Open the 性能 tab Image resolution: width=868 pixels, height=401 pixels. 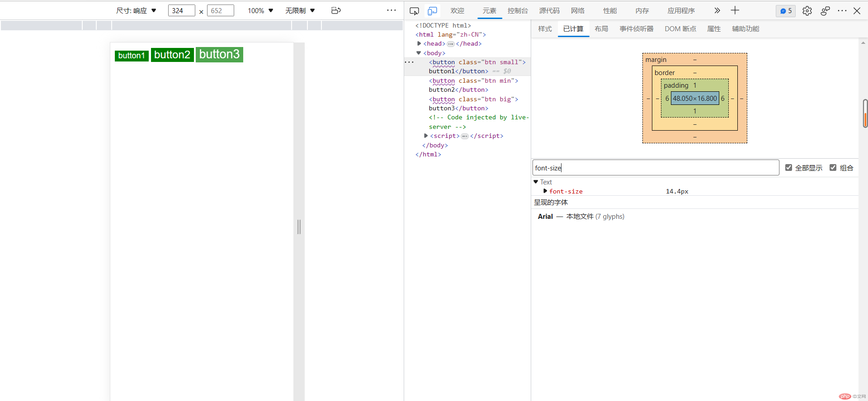pyautogui.click(x=610, y=10)
